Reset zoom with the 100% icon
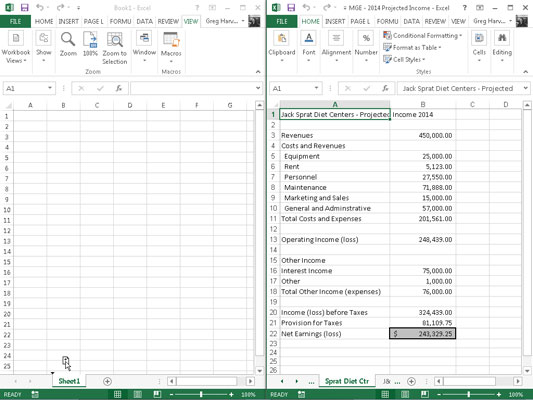 click(90, 39)
